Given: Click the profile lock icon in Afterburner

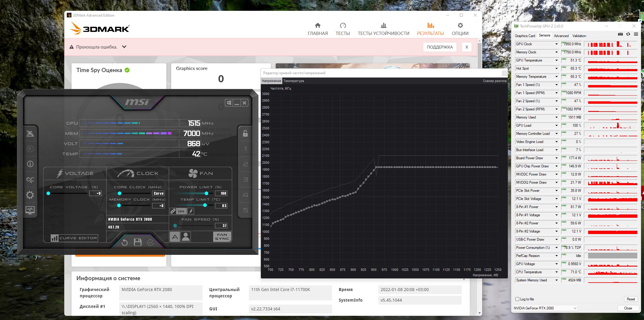Looking at the screenshot, I should tap(245, 133).
